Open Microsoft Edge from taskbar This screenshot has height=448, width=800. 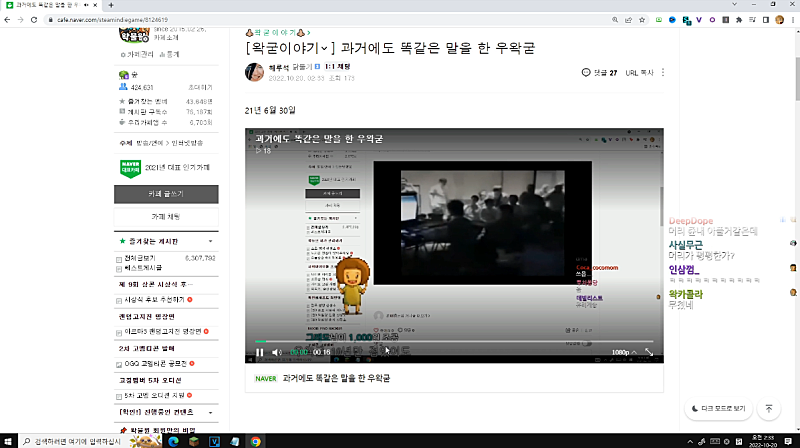(x=173, y=441)
